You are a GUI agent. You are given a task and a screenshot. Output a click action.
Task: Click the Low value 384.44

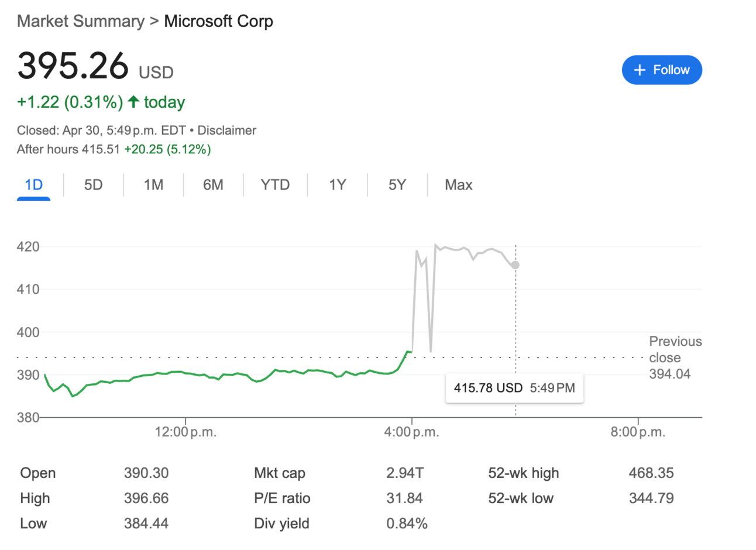[x=146, y=524]
